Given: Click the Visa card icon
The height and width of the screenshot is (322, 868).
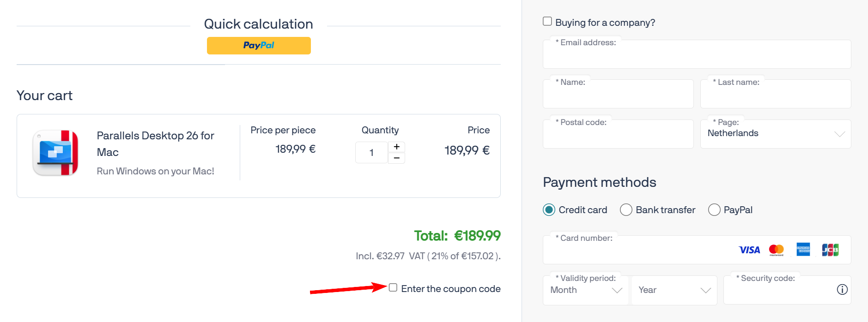Looking at the screenshot, I should [x=749, y=250].
